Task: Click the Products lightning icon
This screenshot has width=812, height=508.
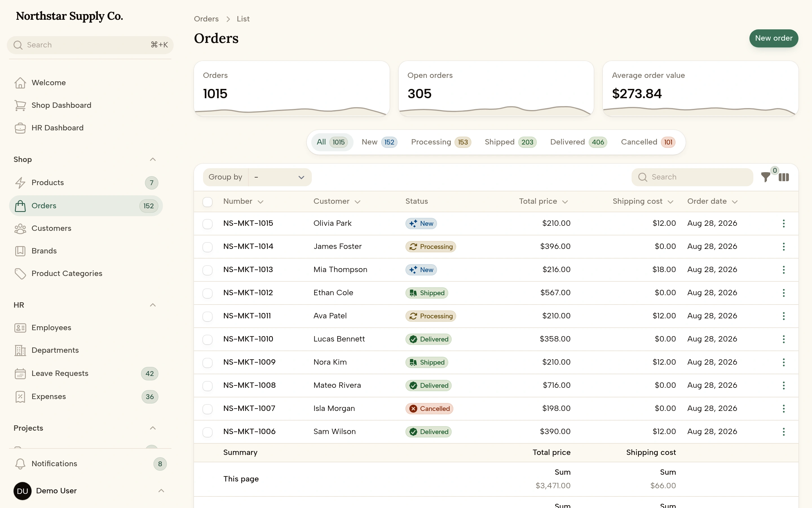Action: [x=20, y=182]
